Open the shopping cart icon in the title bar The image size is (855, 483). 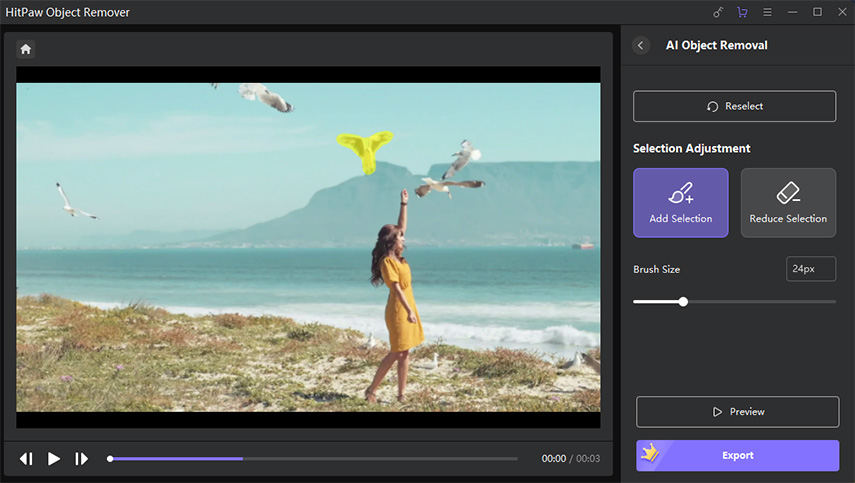[742, 12]
